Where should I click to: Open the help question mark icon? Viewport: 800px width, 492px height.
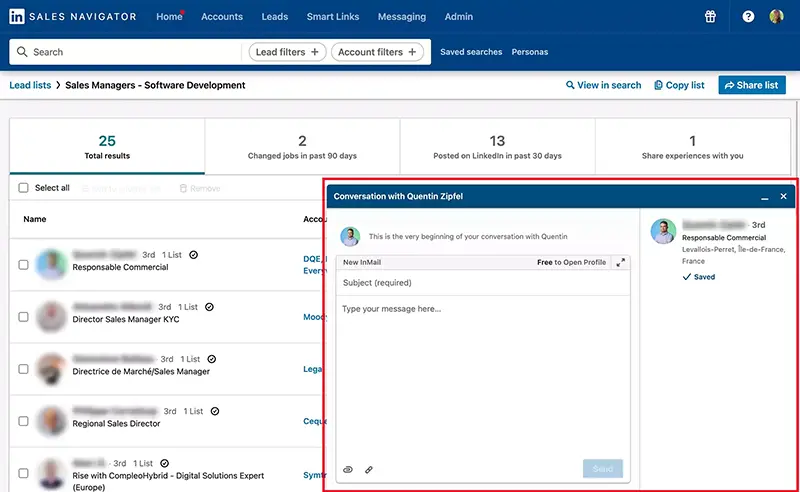click(748, 17)
